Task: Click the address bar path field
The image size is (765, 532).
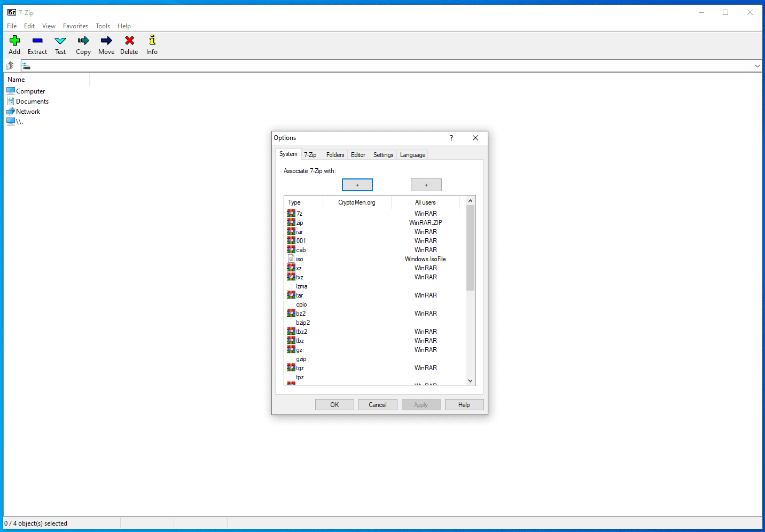Action: tap(390, 66)
